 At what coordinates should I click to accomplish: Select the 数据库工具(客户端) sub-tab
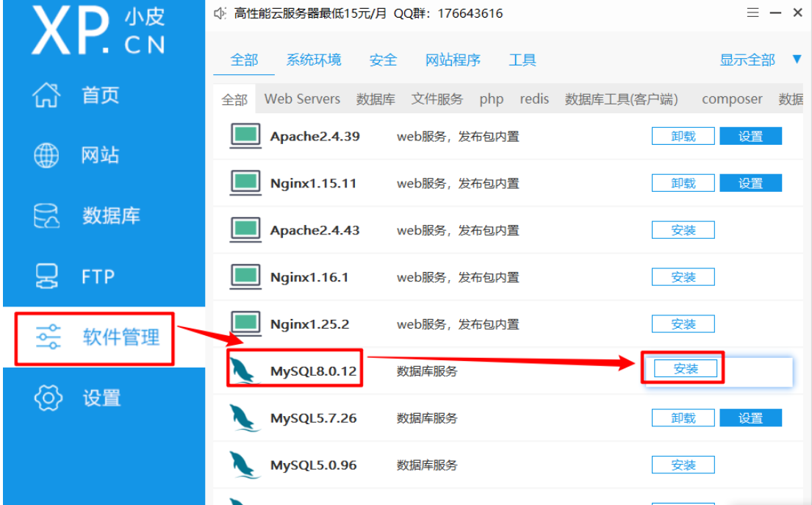coord(622,99)
